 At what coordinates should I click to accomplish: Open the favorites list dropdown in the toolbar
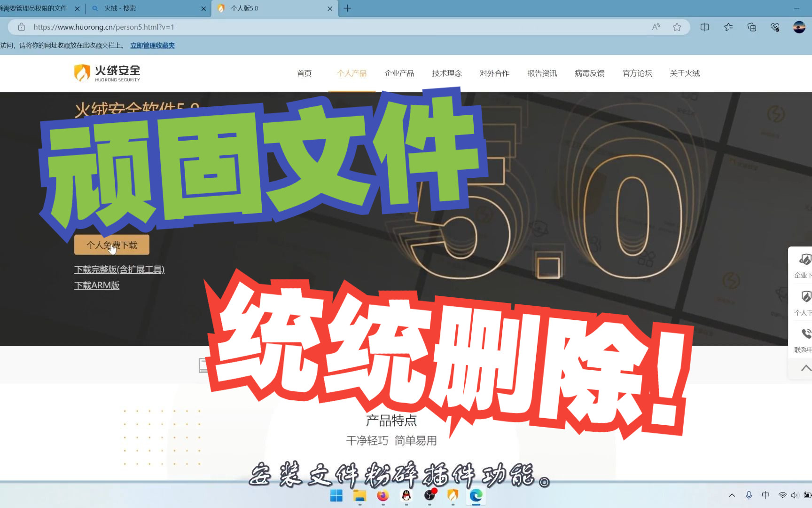[x=728, y=27]
